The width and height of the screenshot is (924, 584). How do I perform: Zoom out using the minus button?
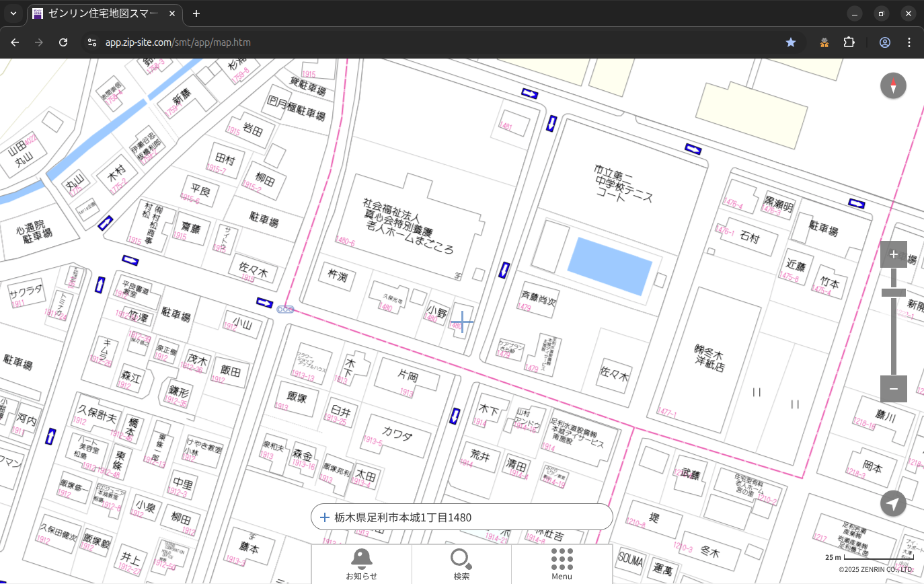pos(893,389)
